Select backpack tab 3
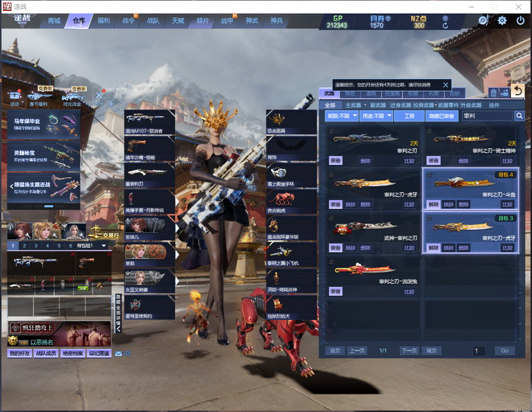The height and width of the screenshot is (412, 532). [36, 245]
